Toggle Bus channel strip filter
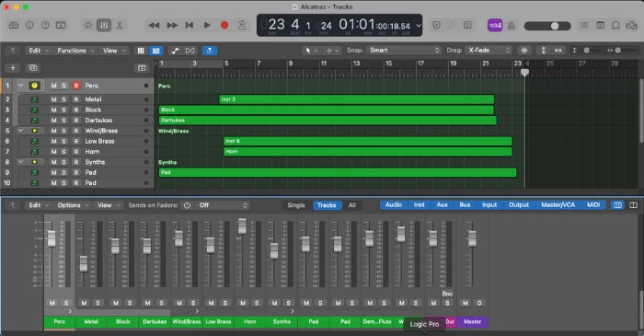 click(465, 204)
